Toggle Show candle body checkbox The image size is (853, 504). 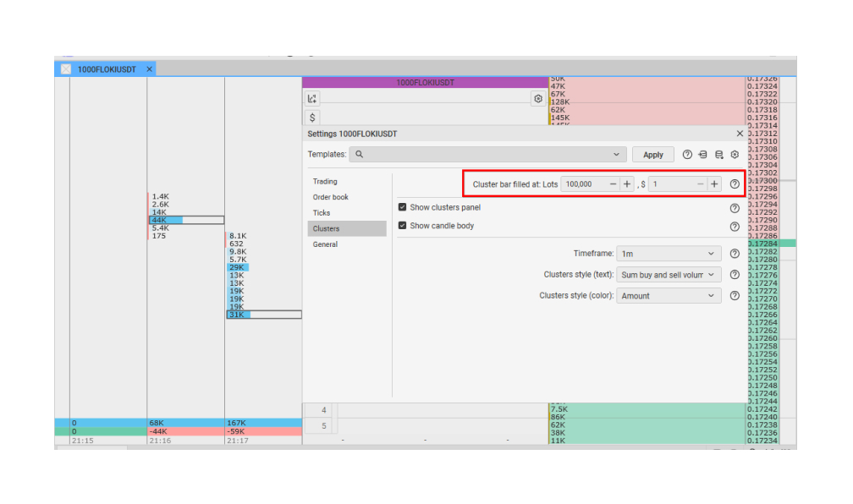coord(402,226)
